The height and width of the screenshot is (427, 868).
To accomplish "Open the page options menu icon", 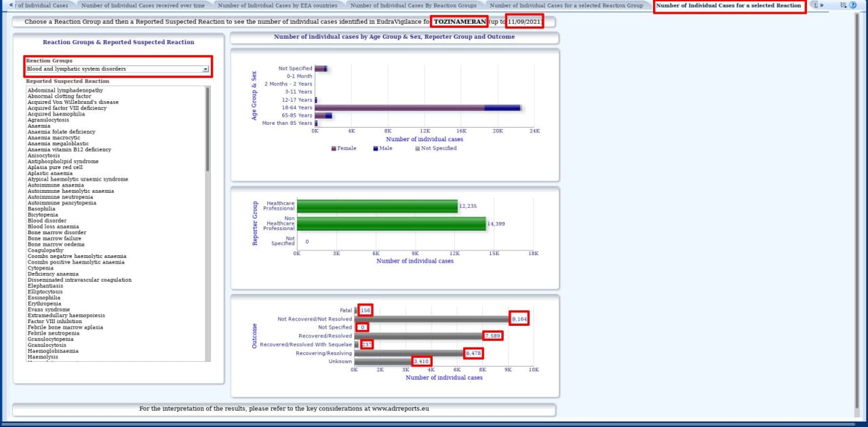I will [843, 5].
